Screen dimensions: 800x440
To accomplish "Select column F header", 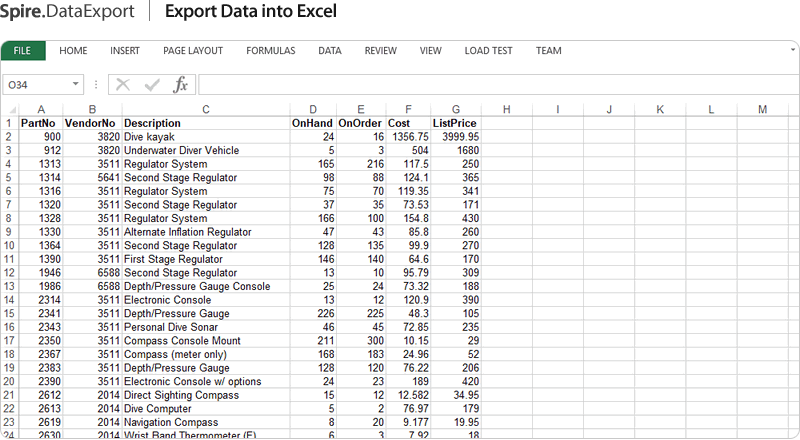I will click(x=408, y=109).
